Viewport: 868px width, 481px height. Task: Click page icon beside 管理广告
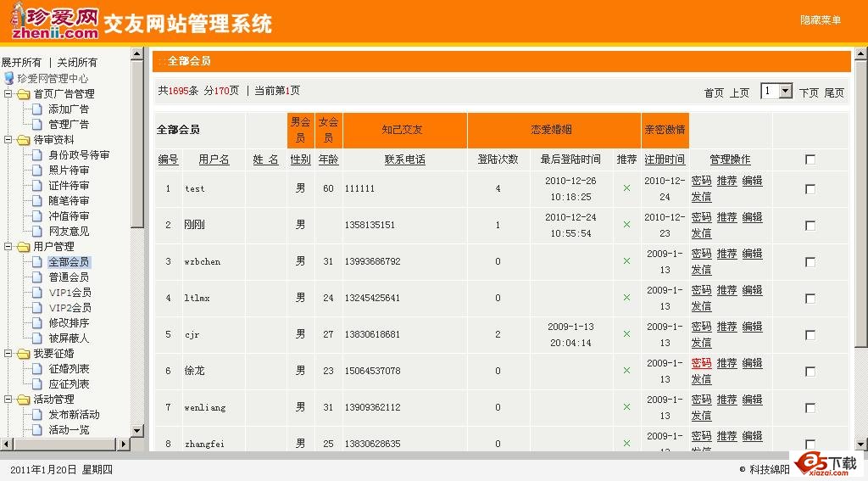coord(37,124)
